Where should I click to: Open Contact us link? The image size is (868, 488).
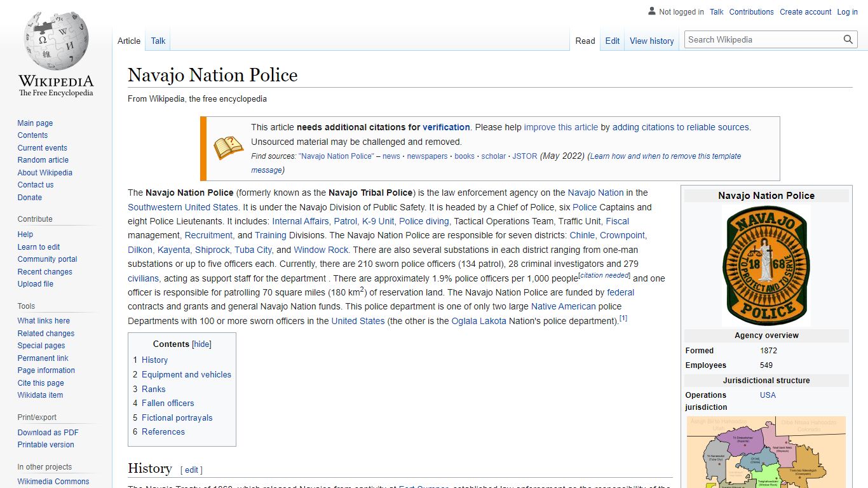[x=36, y=185]
